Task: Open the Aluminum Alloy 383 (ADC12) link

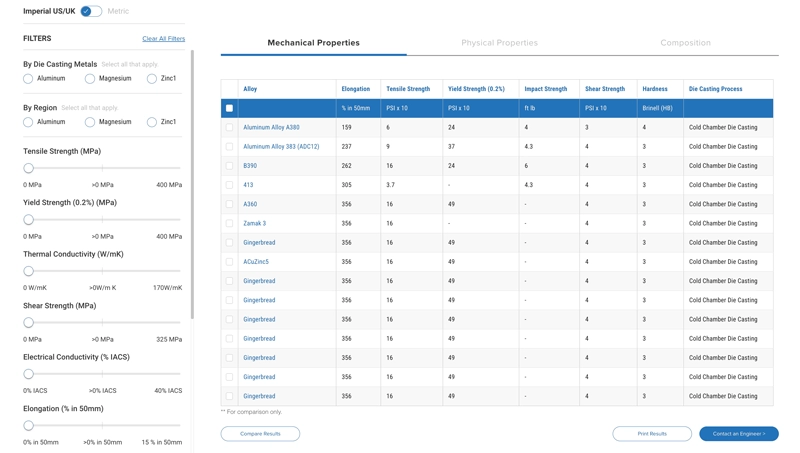Action: [281, 147]
